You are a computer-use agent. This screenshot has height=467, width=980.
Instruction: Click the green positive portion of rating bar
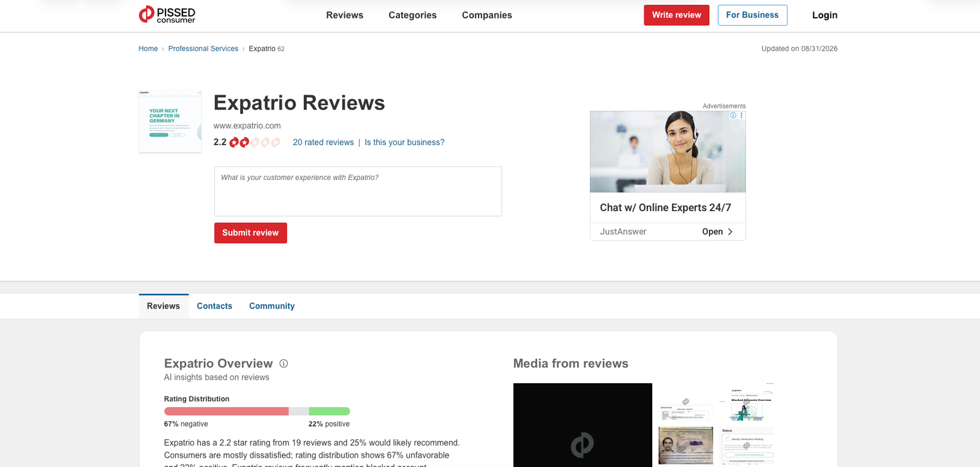click(x=330, y=411)
